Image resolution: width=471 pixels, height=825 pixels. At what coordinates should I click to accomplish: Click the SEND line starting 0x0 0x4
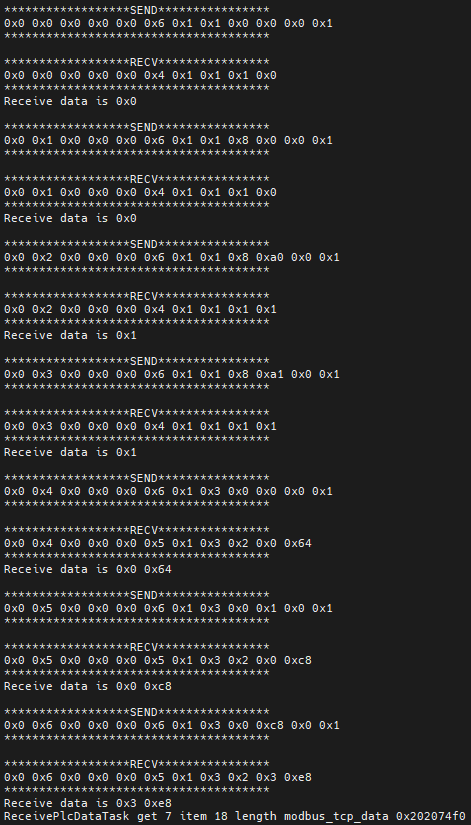tap(168, 491)
